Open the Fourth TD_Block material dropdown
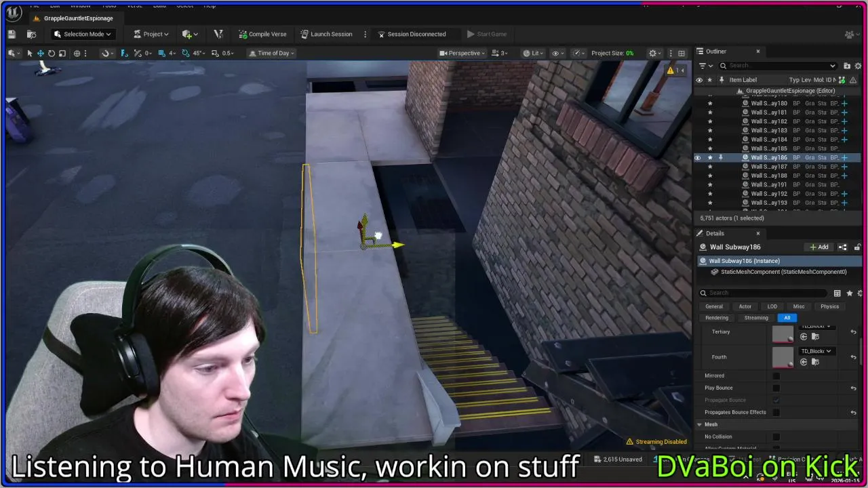 click(816, 351)
